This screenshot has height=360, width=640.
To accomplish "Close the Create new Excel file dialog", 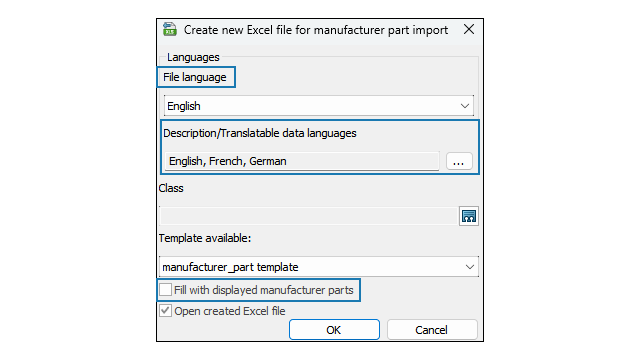I will pos(469,29).
